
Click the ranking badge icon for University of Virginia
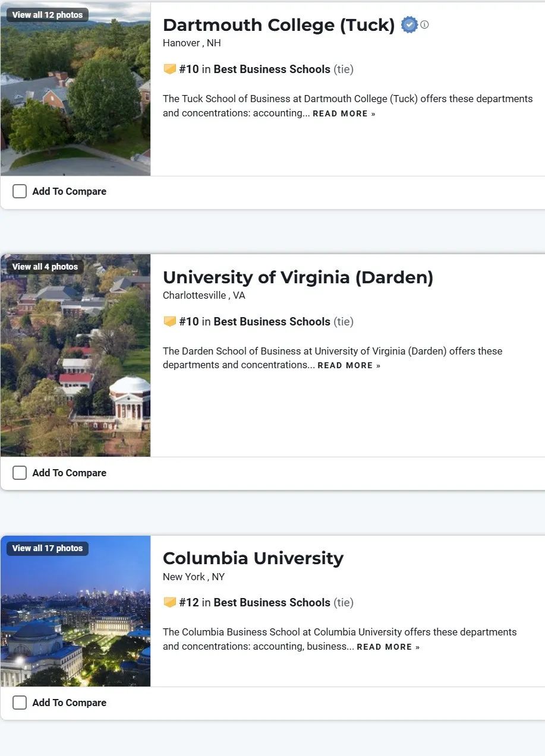(169, 321)
